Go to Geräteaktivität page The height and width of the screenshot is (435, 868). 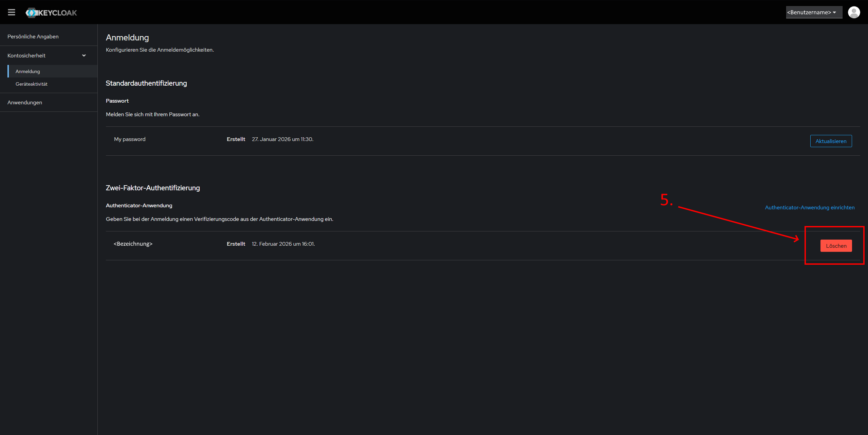[32, 84]
